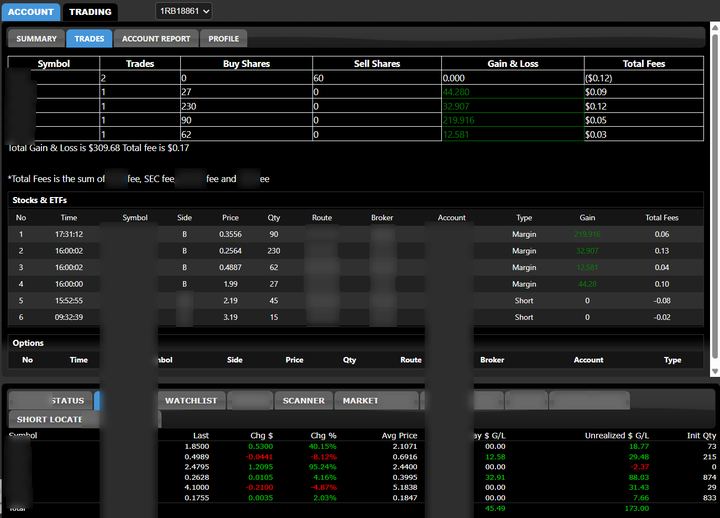Click the Symbol column header in summary table

point(54,63)
